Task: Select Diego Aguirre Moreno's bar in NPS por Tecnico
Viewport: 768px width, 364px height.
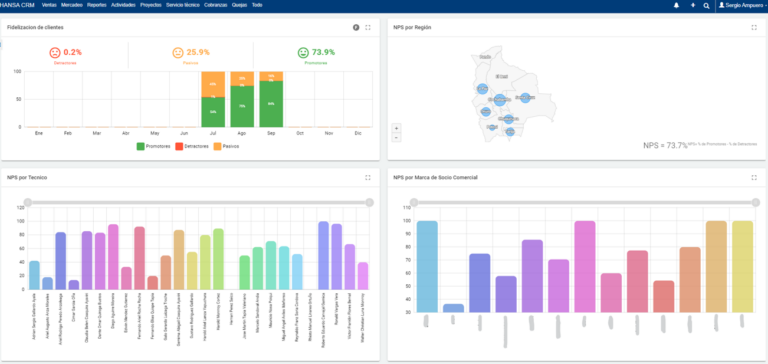Action: click(x=113, y=257)
